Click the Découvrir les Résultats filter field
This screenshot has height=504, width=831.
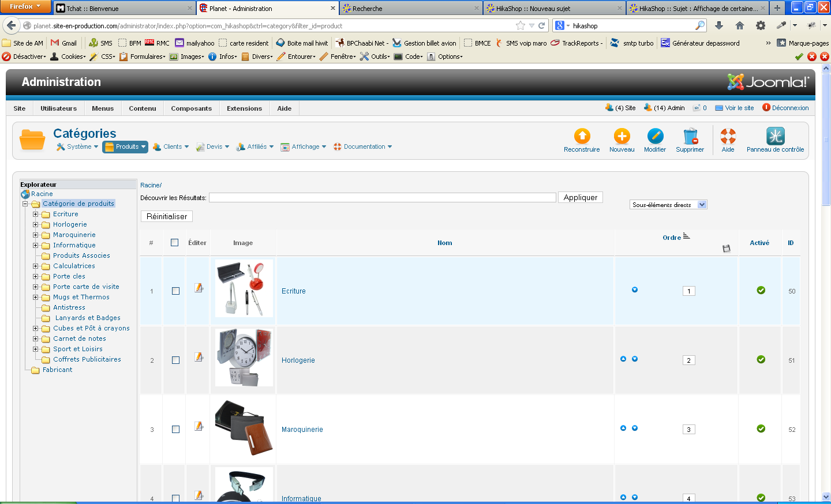[x=383, y=197]
